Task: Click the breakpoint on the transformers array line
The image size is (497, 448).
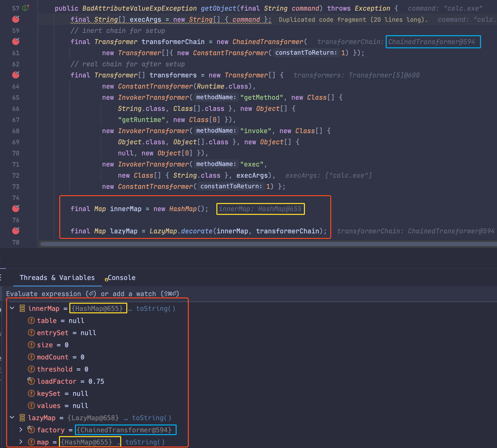Action: pos(16,75)
